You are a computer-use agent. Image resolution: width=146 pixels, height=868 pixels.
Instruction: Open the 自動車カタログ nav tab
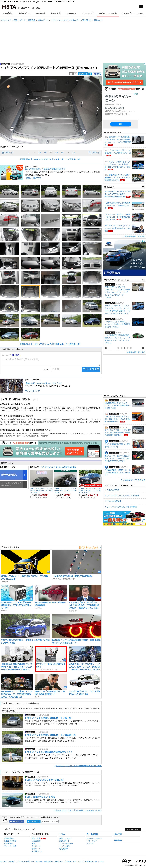point(25,13)
